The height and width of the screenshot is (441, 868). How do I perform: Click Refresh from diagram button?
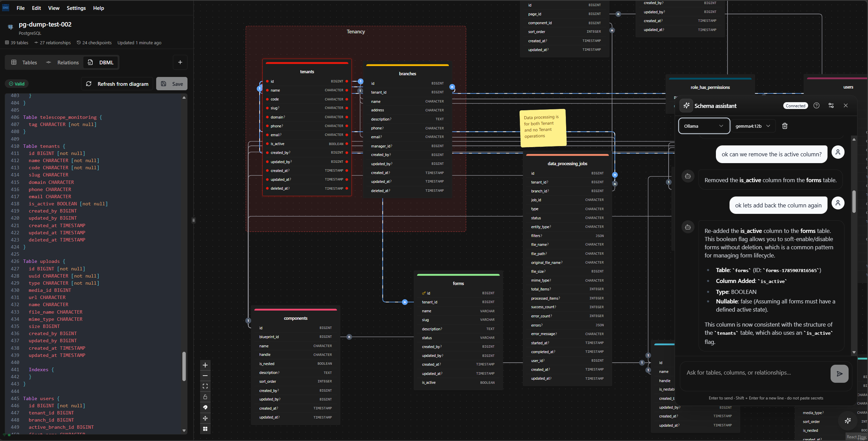[x=117, y=84]
